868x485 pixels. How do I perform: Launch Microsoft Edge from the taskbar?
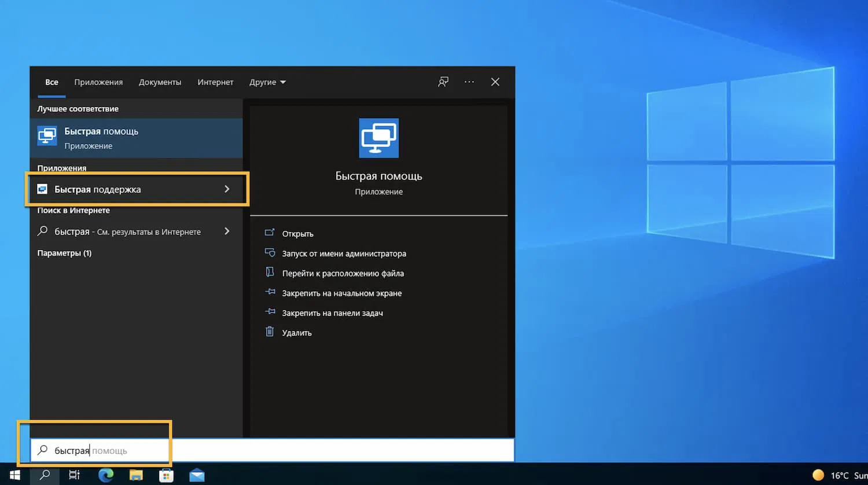pyautogui.click(x=106, y=475)
